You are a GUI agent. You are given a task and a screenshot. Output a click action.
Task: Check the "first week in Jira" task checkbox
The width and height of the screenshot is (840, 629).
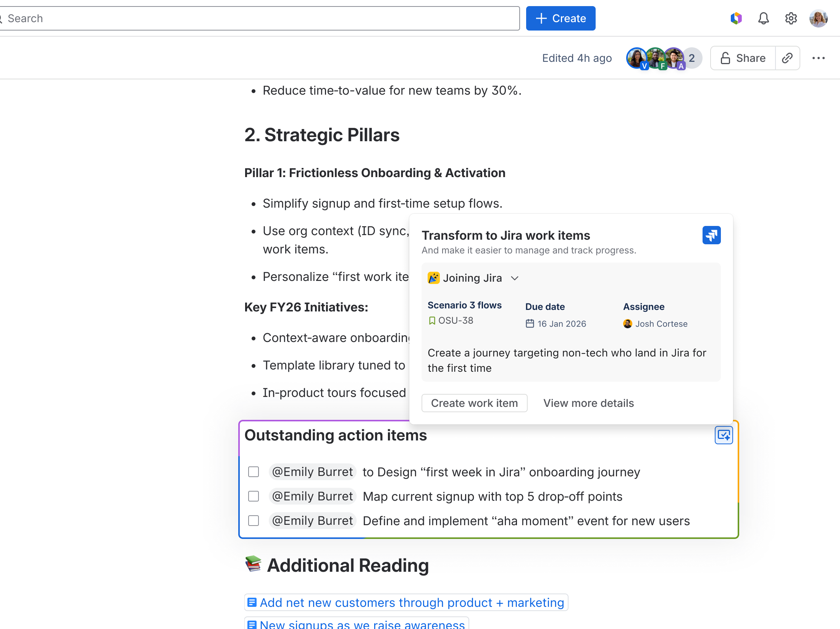click(254, 472)
